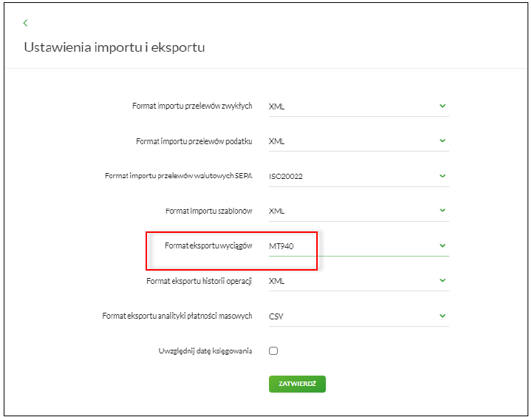This screenshot has height=417, width=532.
Task: Confirm settings with ZATWIERDŹ button
Action: pyautogui.click(x=297, y=384)
